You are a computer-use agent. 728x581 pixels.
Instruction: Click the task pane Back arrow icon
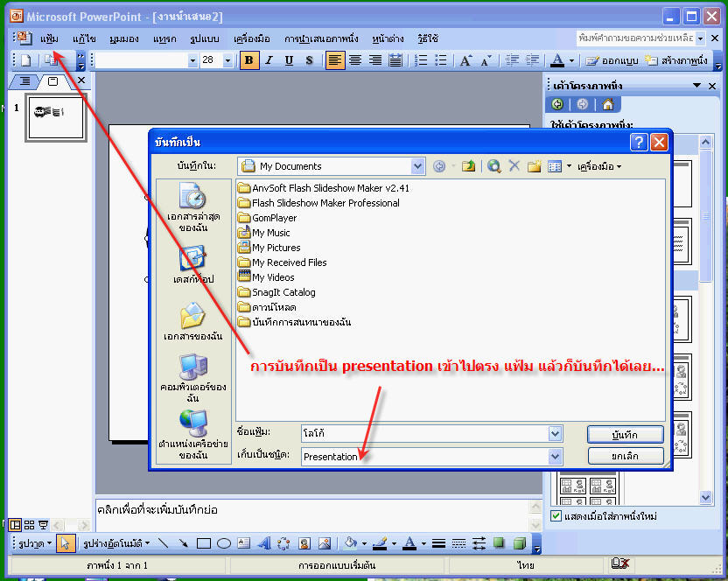[x=557, y=104]
